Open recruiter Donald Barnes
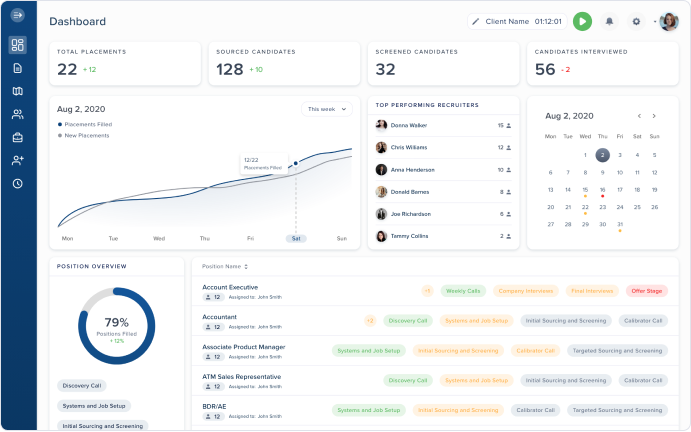 coord(443,192)
